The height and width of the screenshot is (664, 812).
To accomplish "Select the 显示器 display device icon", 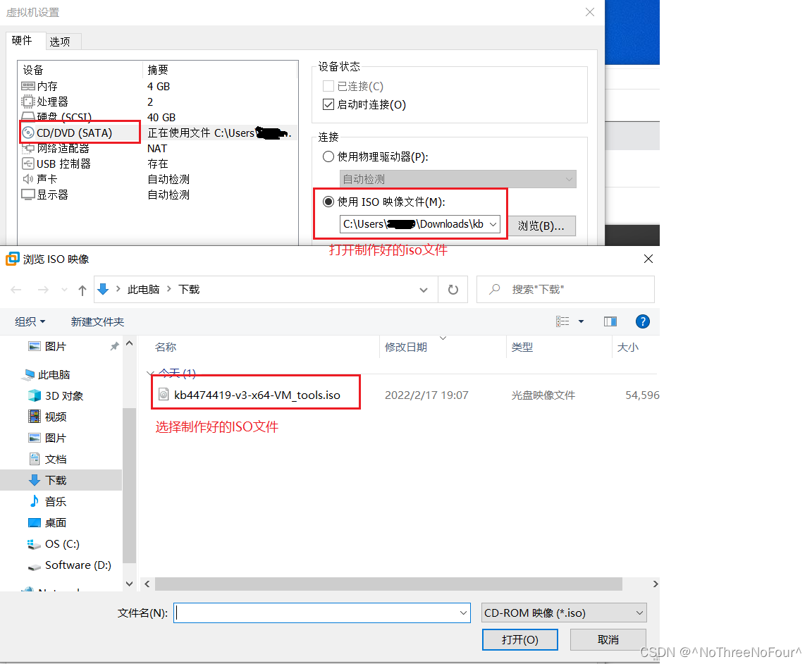I will [28, 195].
